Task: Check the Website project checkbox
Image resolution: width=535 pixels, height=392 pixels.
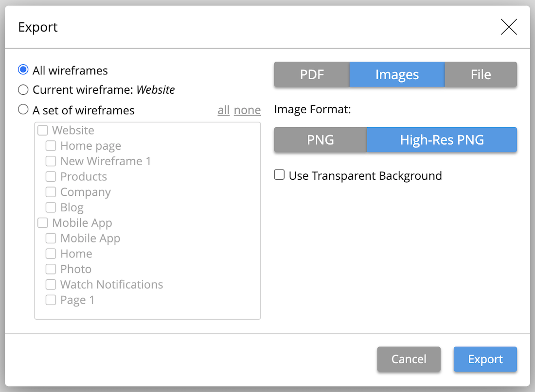Action: pos(43,130)
